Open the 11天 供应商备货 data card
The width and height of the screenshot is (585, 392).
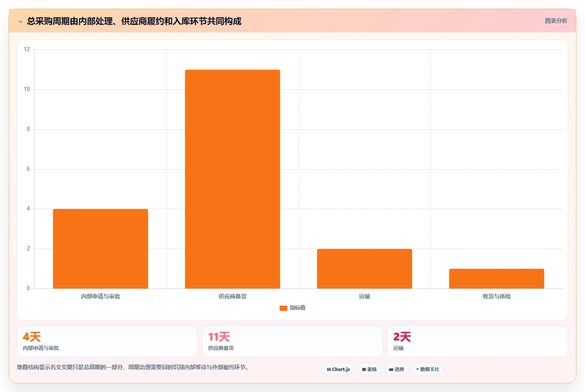point(292,341)
